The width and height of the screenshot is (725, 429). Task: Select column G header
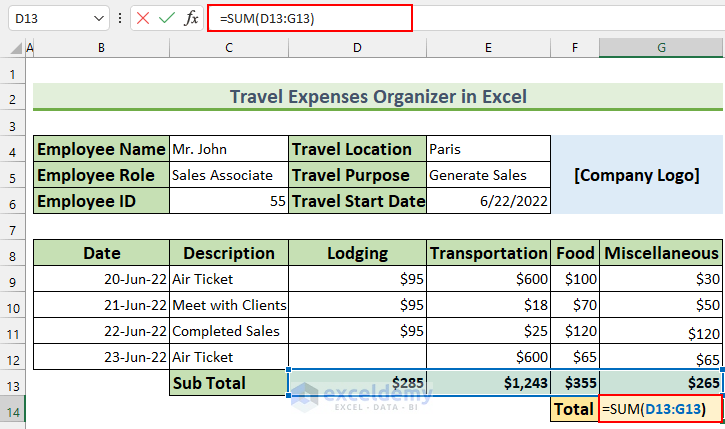[661, 48]
